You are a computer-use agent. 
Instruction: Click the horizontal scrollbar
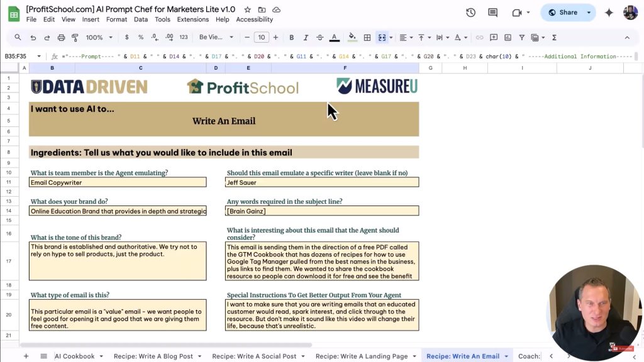[165, 345]
